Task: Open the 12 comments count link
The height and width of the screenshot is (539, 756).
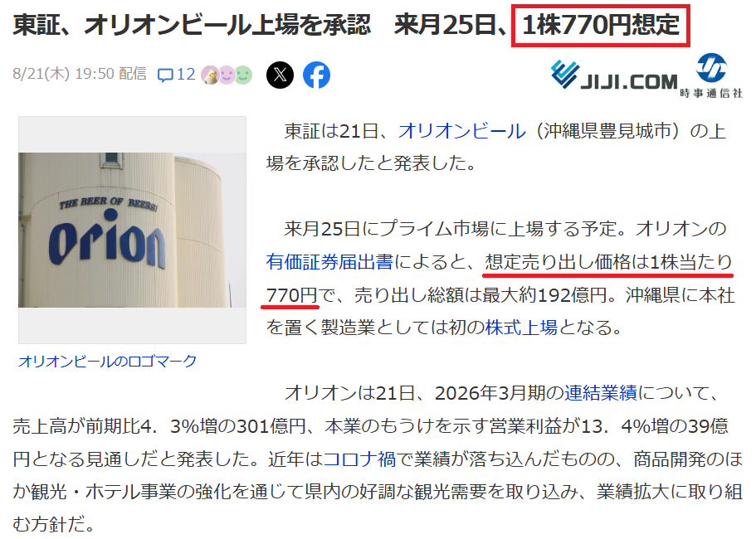Action: click(x=186, y=74)
